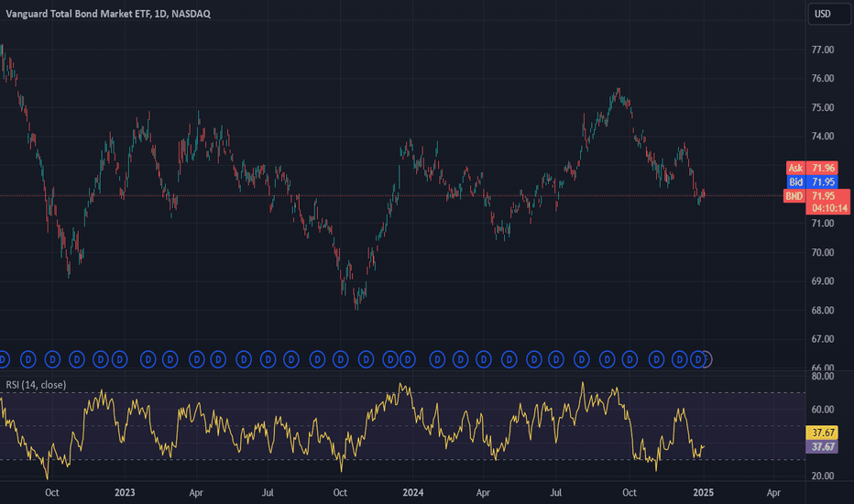Viewport: 854px width, 504px height.
Task: Click the 77.00 price axis label
Action: [x=823, y=49]
